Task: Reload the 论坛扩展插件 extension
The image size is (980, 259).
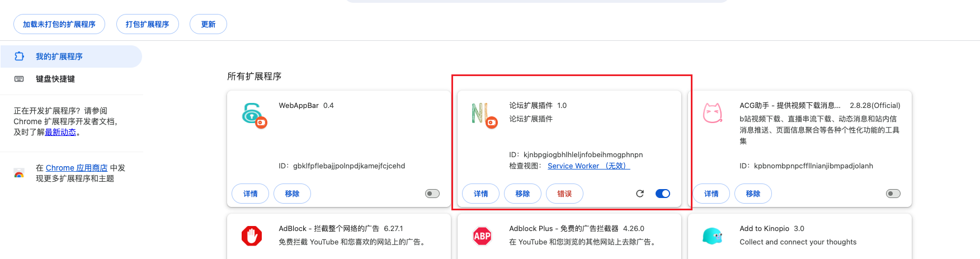Action: 640,194
